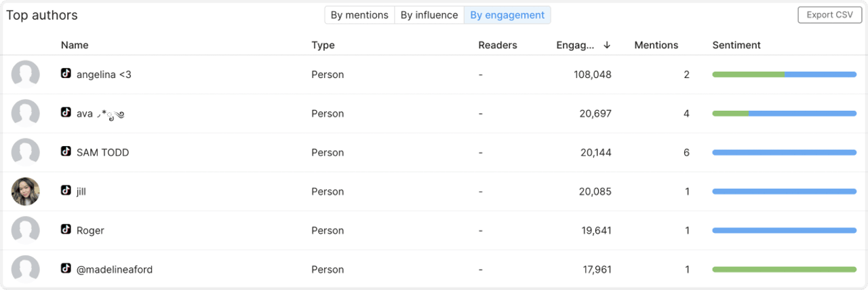Click the TikTok icon beside jill
868x290 pixels.
tap(66, 191)
